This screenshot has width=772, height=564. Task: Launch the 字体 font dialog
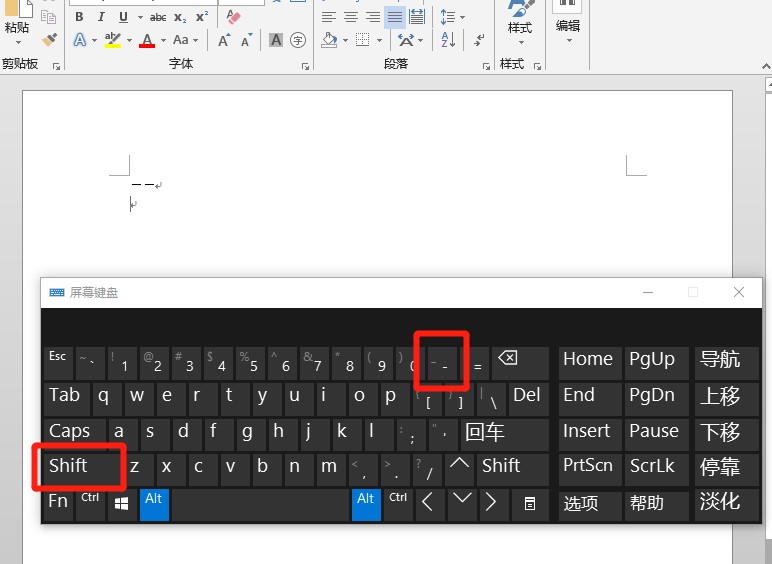coord(306,66)
